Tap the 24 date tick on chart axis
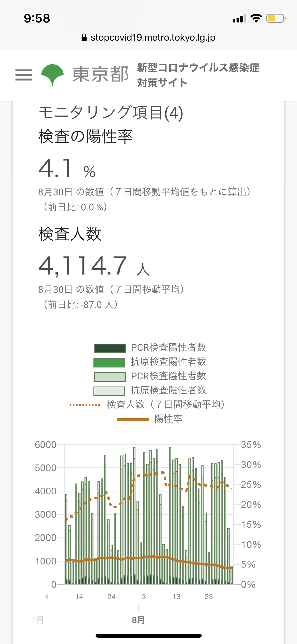 coord(111,597)
